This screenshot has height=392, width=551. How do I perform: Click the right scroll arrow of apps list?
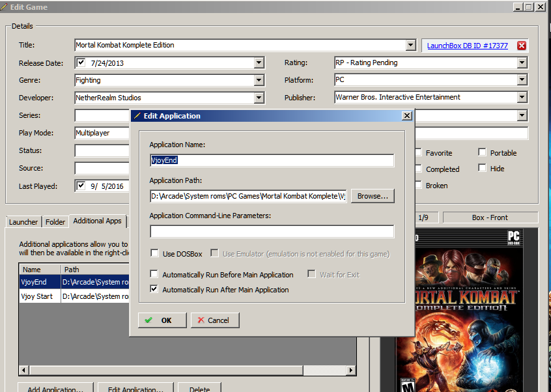350,371
